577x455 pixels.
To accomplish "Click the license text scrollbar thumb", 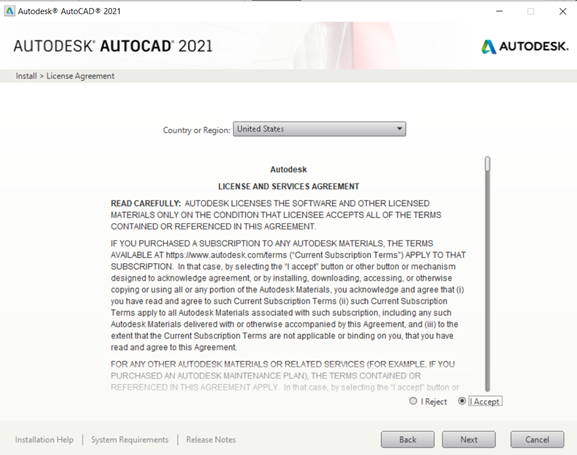I will tap(488, 164).
